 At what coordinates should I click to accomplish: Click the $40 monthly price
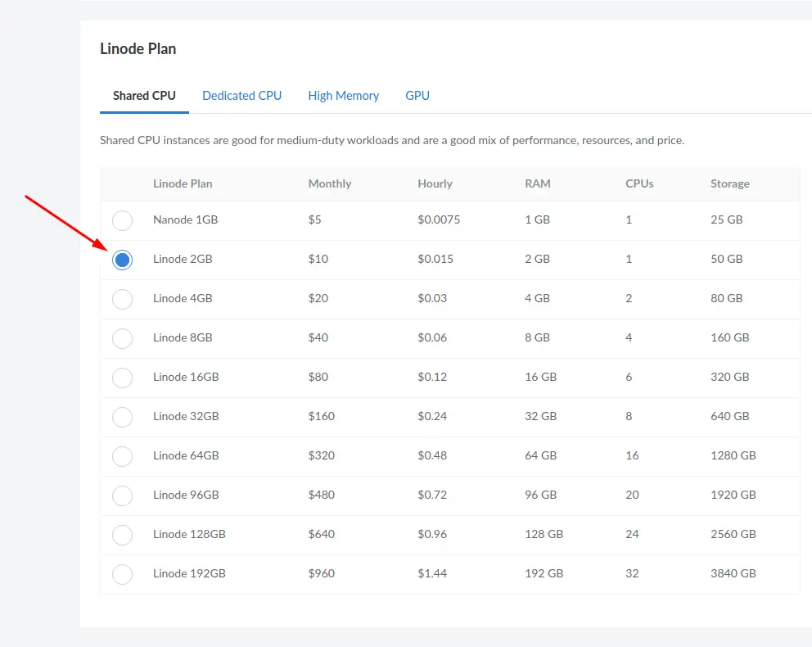coord(318,337)
